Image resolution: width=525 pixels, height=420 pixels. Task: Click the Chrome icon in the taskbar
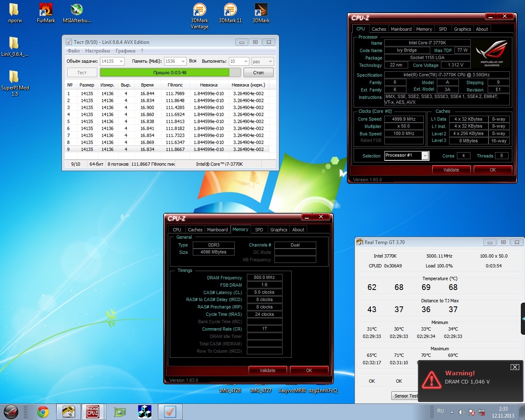[x=43, y=412]
